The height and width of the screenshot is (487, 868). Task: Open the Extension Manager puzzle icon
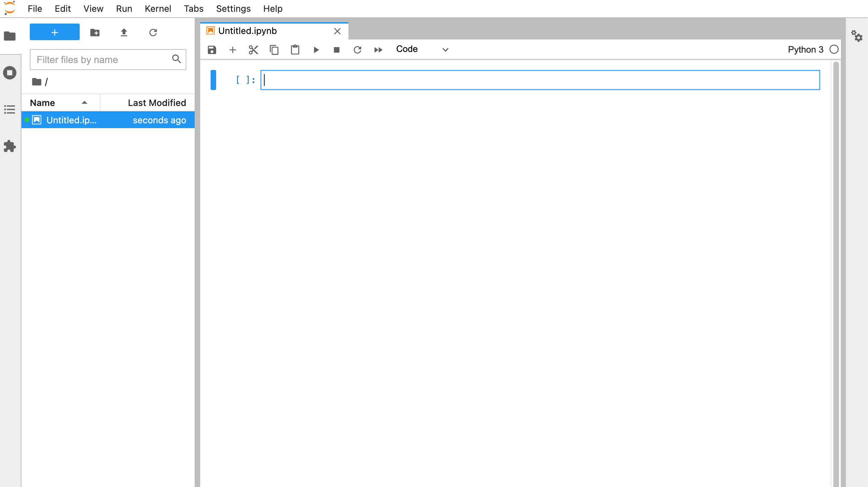point(10,146)
